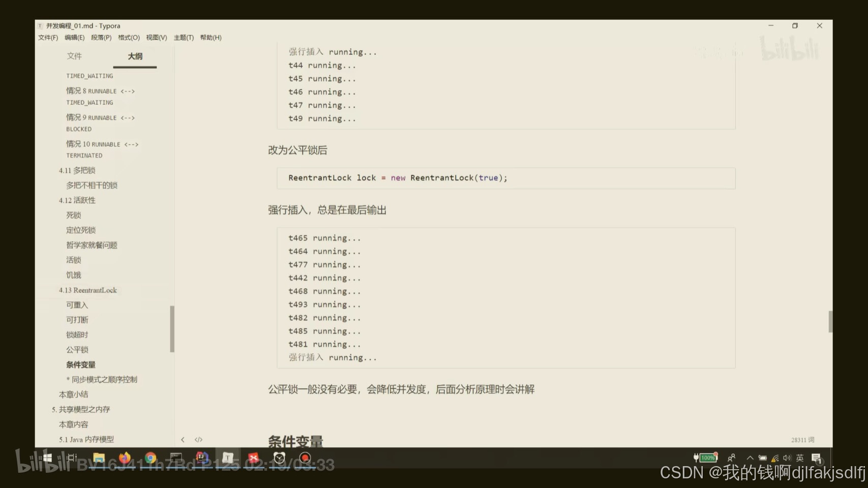Open the 段落(P) menu
This screenshot has width=868, height=488.
click(101, 38)
